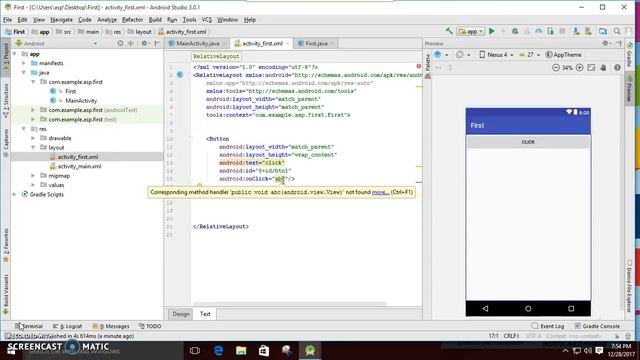
Task: Open the Gradle Console
Action: tap(597, 326)
